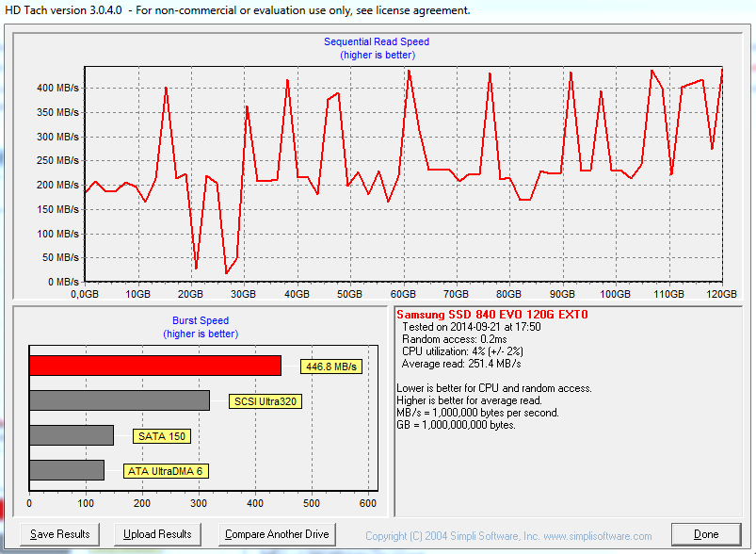This screenshot has width=756, height=554.
Task: Open Upload Results
Action: click(x=157, y=534)
